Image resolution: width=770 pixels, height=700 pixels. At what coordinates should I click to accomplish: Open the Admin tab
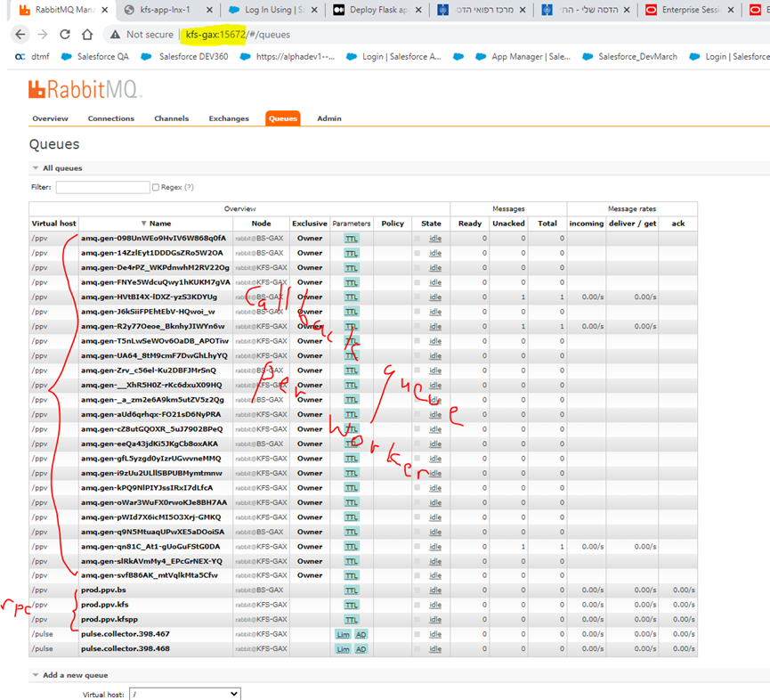point(329,118)
